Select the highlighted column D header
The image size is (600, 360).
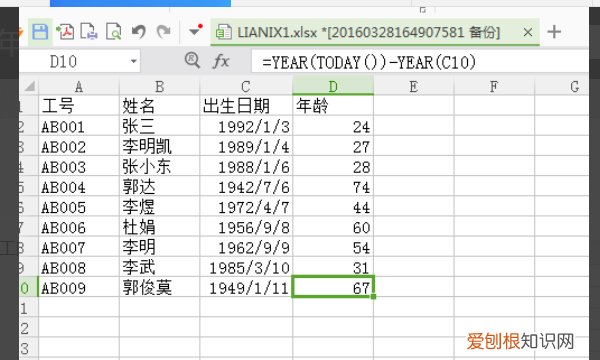[x=333, y=86]
